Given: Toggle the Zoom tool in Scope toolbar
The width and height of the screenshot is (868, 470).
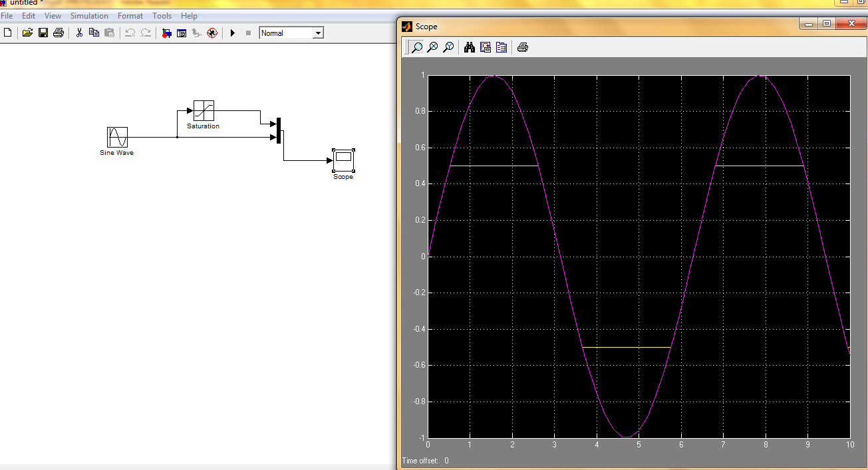Looking at the screenshot, I should click(x=416, y=47).
